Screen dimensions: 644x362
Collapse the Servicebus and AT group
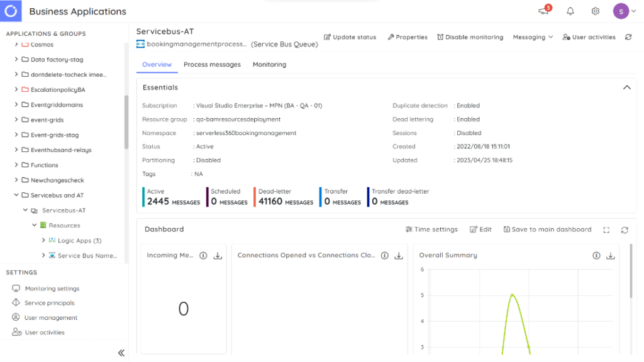point(16,195)
